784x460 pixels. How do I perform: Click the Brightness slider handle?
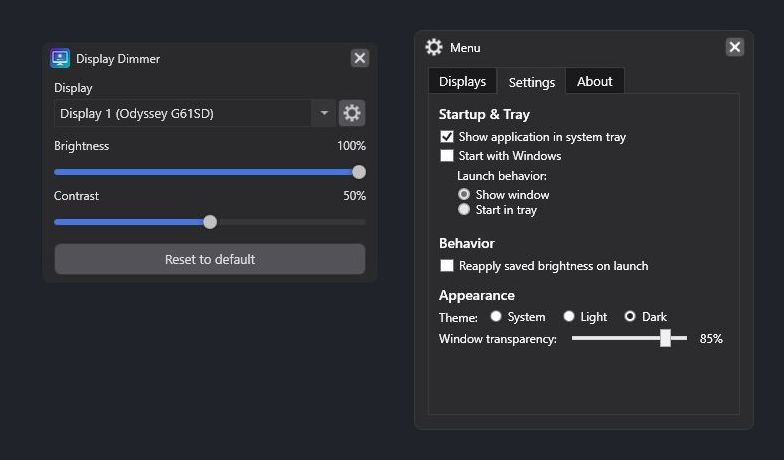point(358,172)
